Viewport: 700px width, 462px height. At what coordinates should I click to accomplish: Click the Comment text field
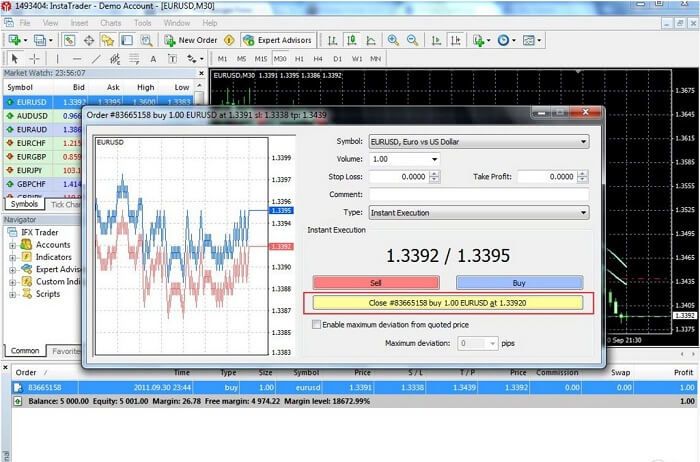pos(479,195)
